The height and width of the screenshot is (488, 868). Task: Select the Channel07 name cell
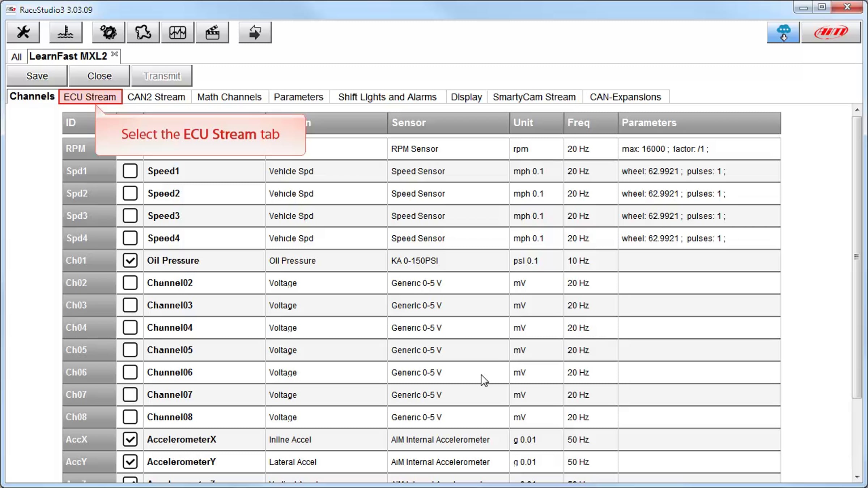pyautogui.click(x=204, y=395)
